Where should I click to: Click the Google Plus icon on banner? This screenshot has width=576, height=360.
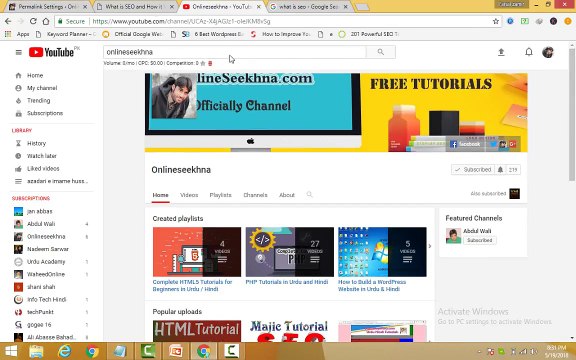[513, 144]
